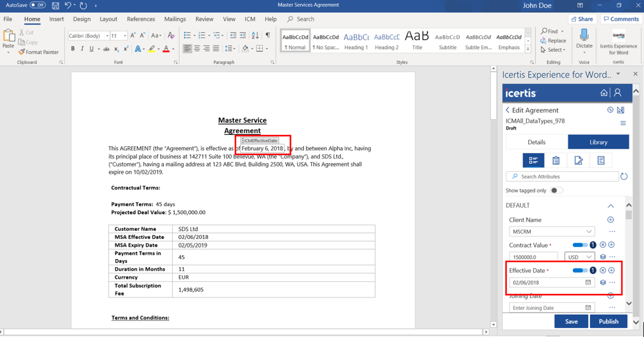This screenshot has width=644, height=337.
Task: Open calendar picker in Effective Date field
Action: (x=588, y=282)
